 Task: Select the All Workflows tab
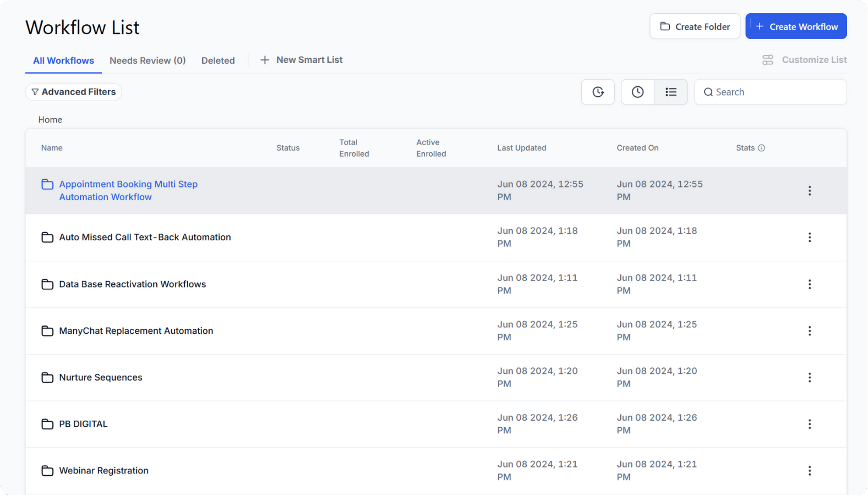point(63,60)
